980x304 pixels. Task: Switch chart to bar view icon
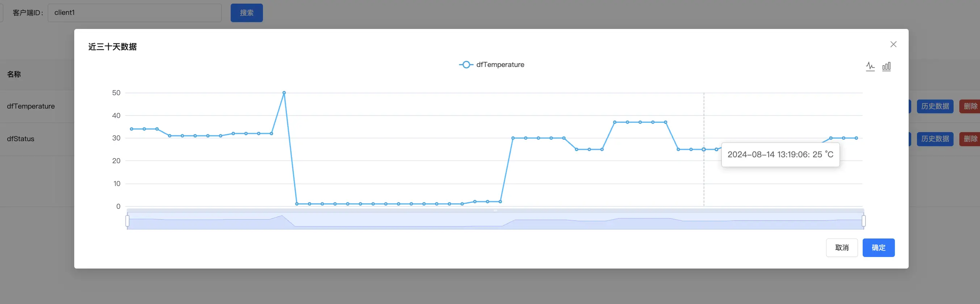[x=887, y=67]
